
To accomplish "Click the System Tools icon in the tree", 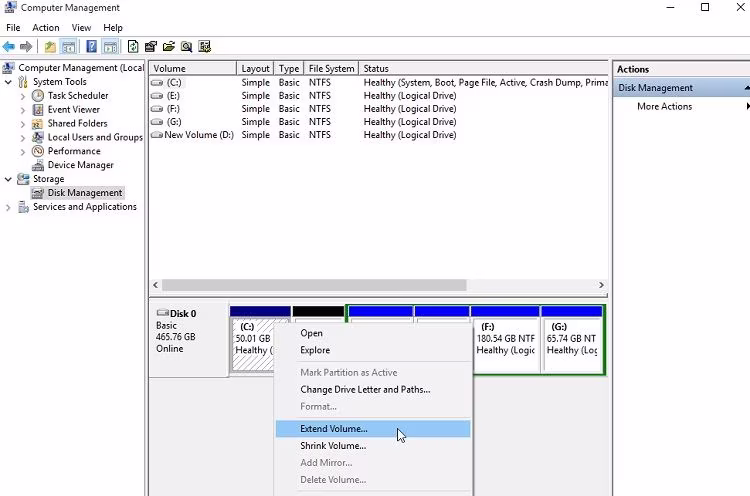I will click(23, 82).
